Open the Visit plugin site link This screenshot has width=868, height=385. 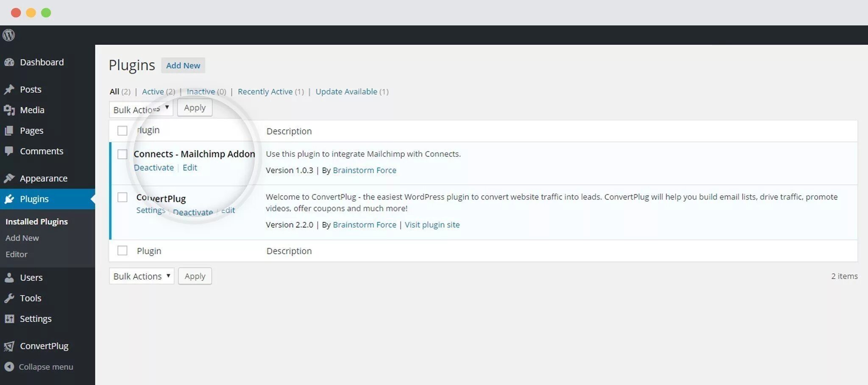pyautogui.click(x=432, y=225)
